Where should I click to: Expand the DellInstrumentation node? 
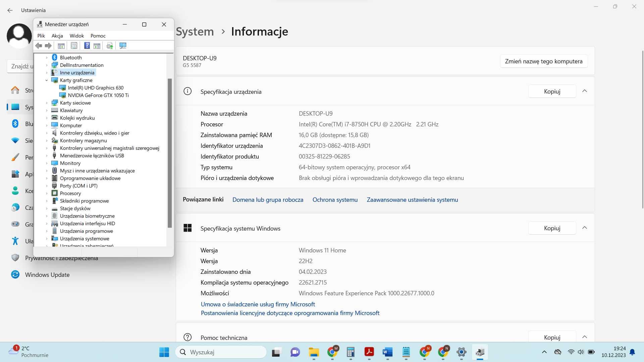47,65
